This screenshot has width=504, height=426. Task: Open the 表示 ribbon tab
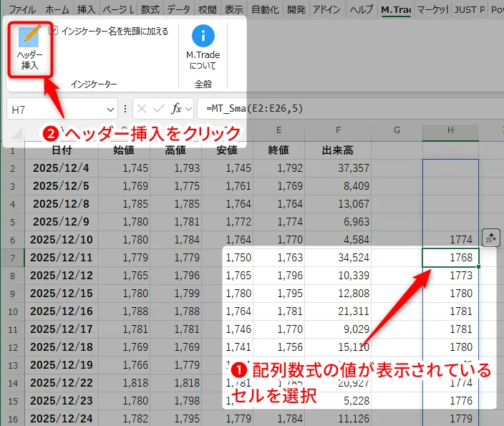pos(233,9)
